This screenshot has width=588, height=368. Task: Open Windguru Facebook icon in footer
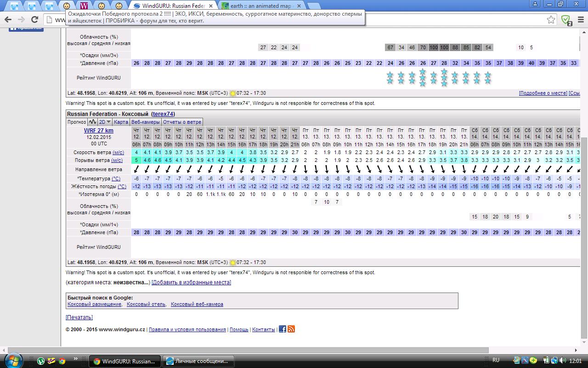tap(282, 329)
